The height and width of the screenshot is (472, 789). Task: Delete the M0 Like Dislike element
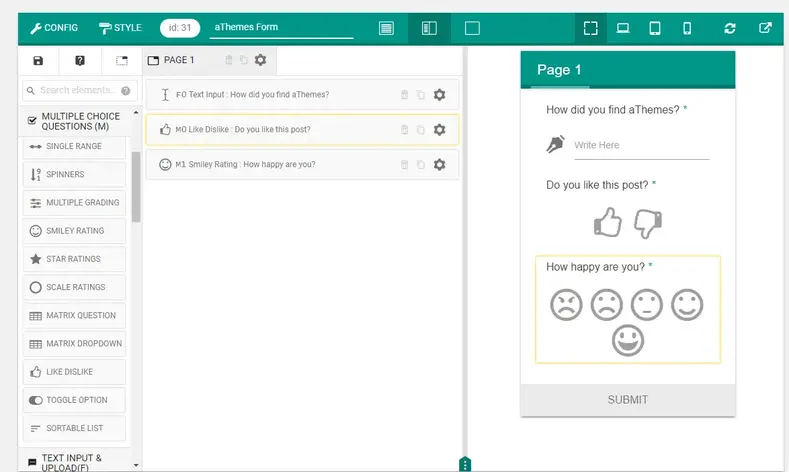(404, 130)
